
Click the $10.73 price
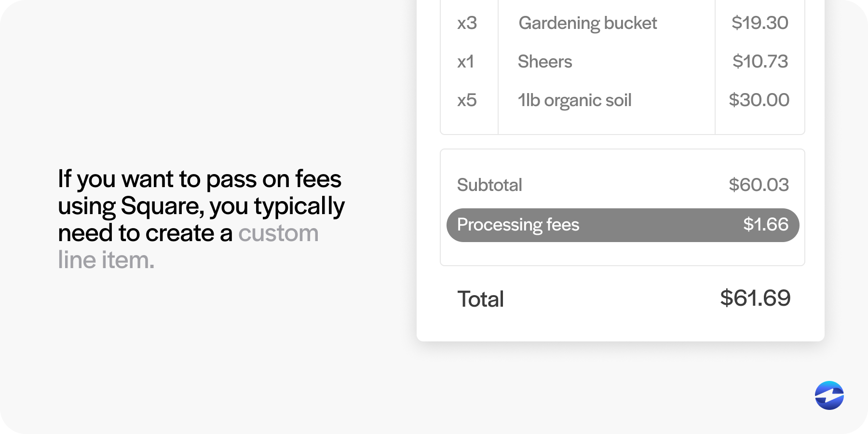pos(760,61)
